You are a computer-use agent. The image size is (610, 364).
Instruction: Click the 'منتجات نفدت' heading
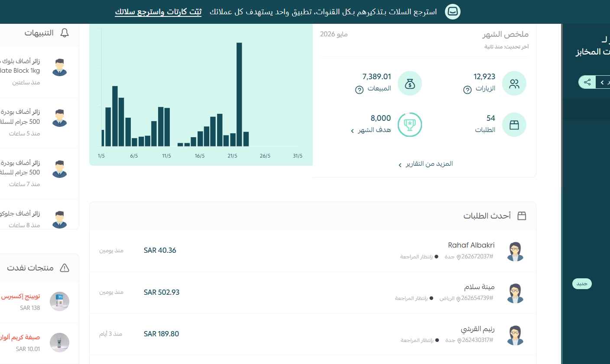tap(30, 268)
